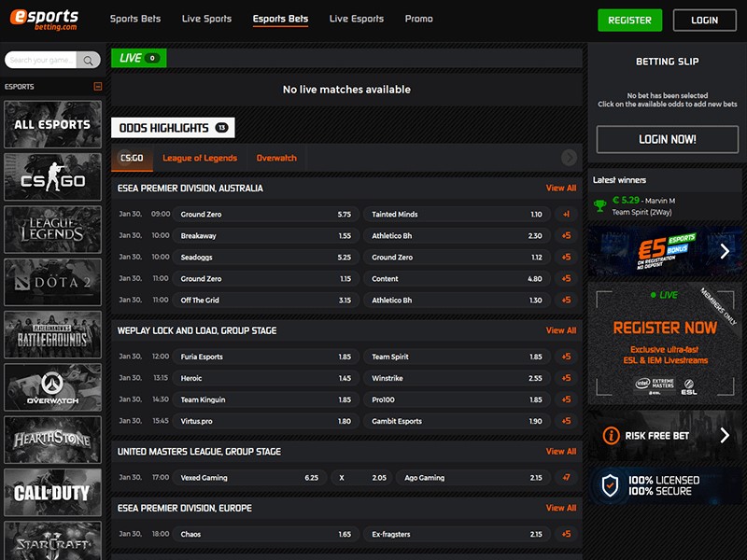
Task: Click the search magnifier icon
Action: (88, 60)
